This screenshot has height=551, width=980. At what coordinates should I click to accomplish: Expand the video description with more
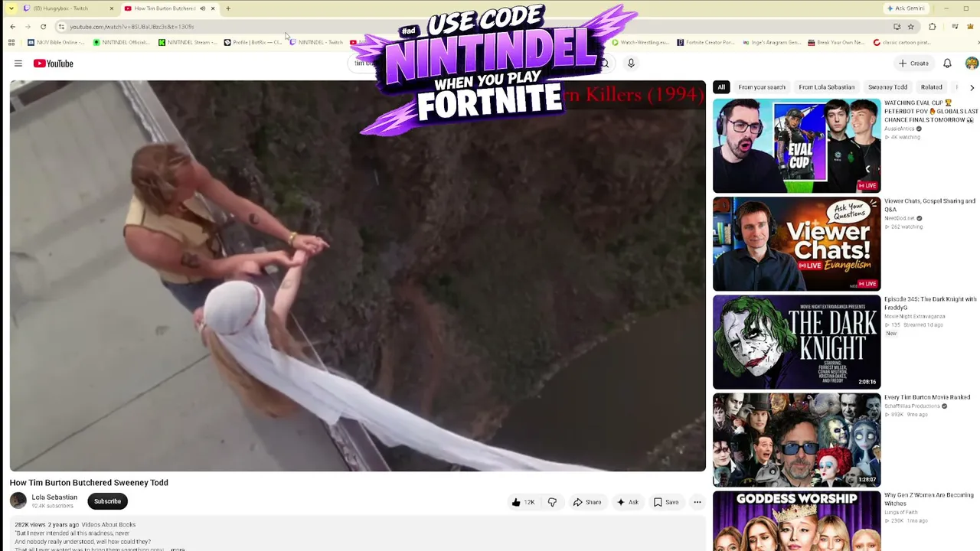[x=178, y=549]
